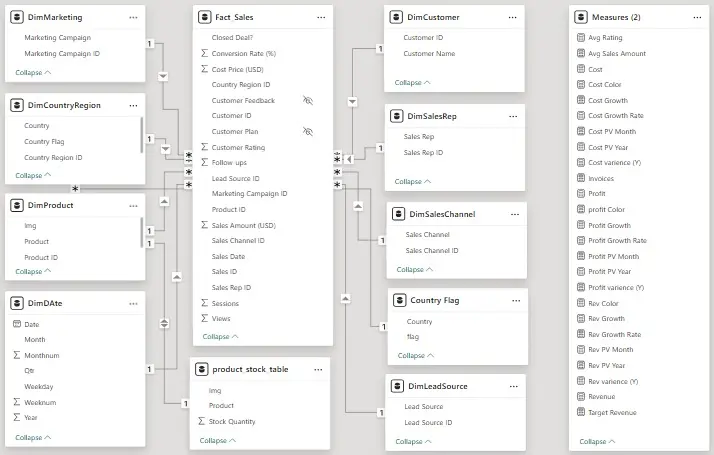Click the Measures (2) table icon
The image size is (714, 455).
coord(581,17)
